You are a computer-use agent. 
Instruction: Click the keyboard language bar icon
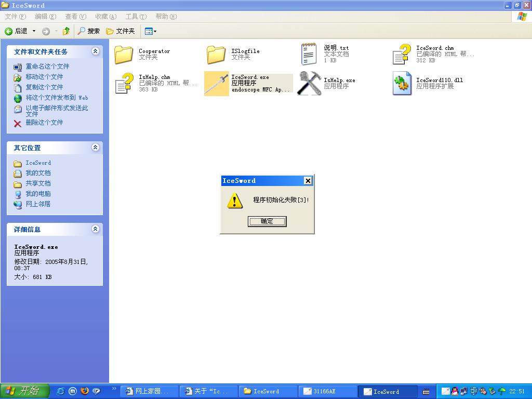[x=426, y=392]
